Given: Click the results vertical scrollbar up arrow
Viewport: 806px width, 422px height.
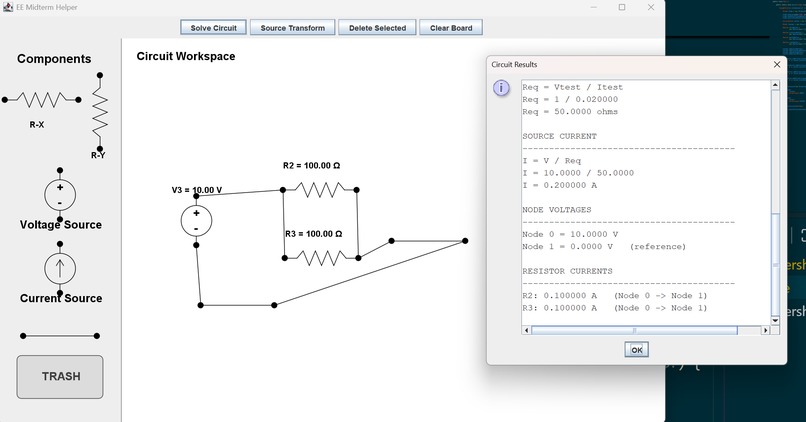Looking at the screenshot, I should click(x=775, y=85).
